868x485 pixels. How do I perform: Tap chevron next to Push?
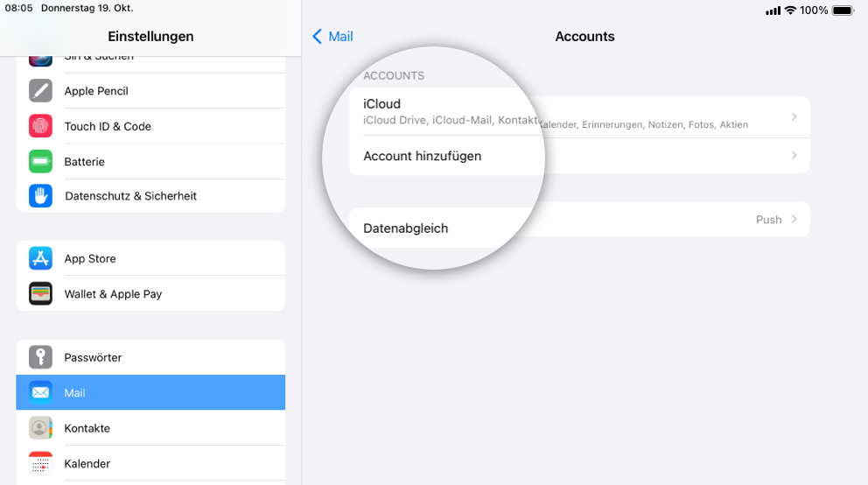pyautogui.click(x=794, y=219)
